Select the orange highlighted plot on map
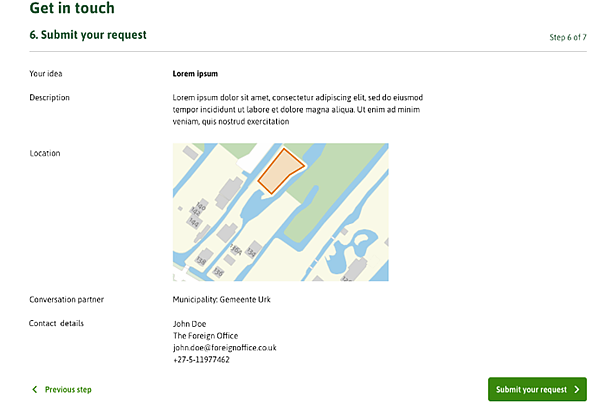 click(x=279, y=172)
